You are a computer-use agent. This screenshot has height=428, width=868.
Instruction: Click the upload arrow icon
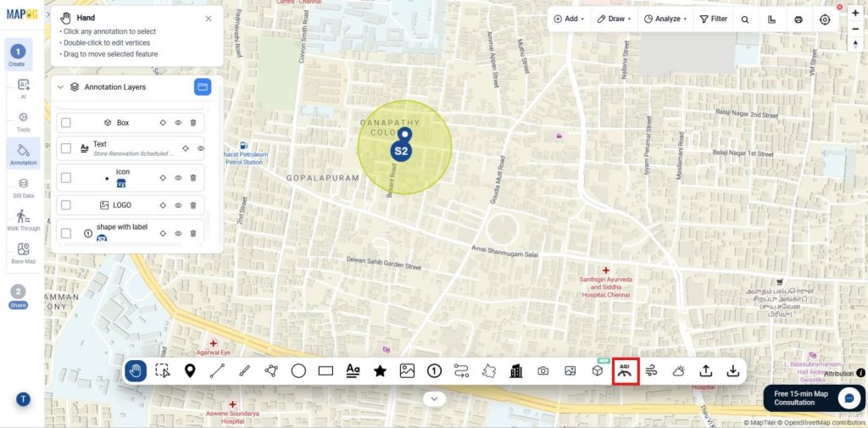point(706,371)
